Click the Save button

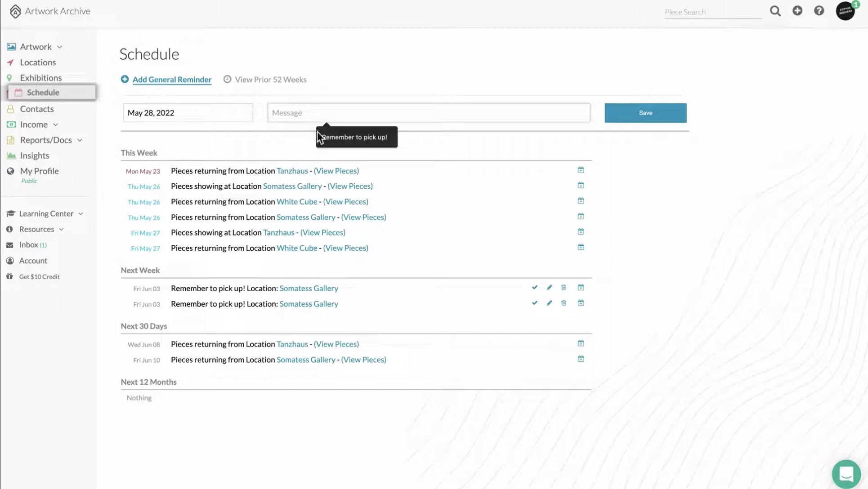(645, 113)
